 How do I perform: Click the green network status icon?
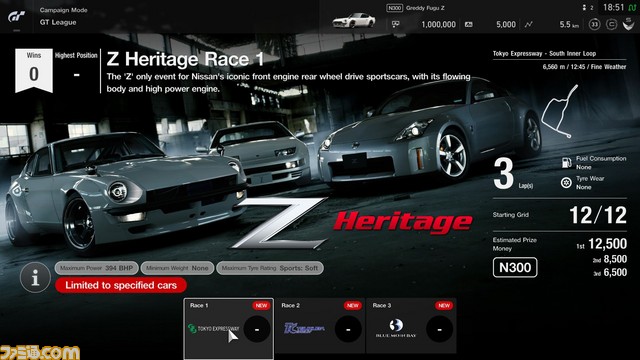(632, 8)
